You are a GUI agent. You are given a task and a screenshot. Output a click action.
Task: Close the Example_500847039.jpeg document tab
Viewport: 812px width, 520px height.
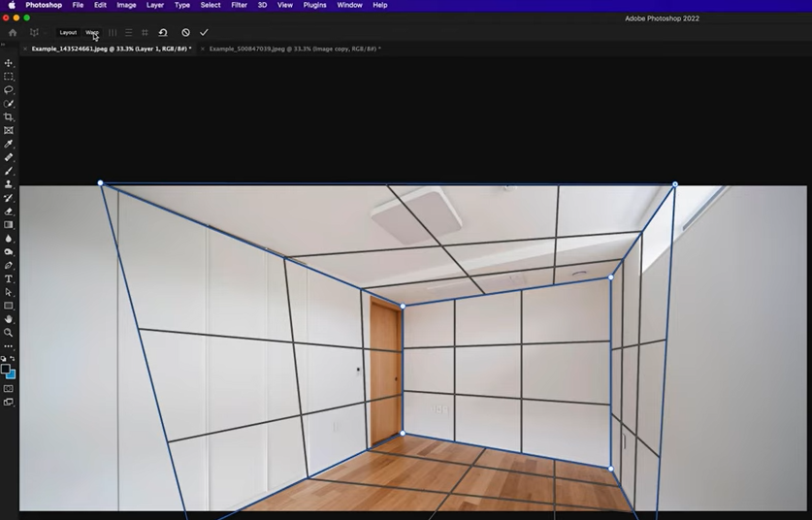(x=203, y=49)
